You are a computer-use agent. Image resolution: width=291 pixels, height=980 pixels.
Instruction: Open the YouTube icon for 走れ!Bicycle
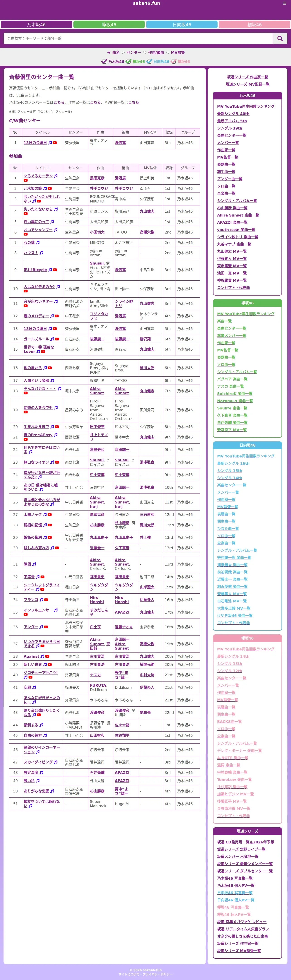tap(55, 270)
